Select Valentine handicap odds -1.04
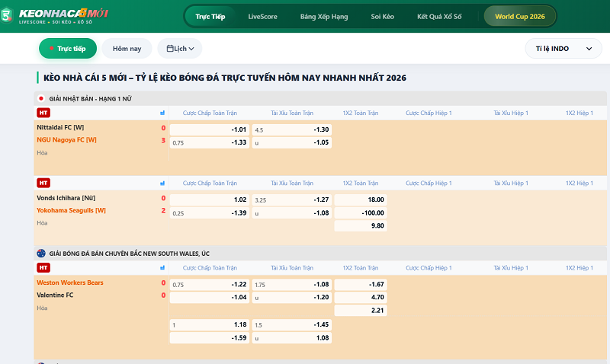Viewport: 610px width, 364px height. 210,297
